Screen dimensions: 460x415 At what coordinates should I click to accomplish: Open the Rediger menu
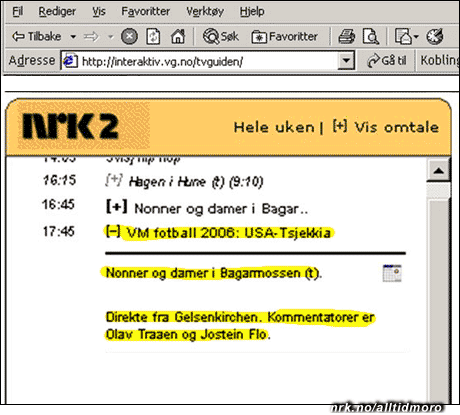tap(57, 12)
